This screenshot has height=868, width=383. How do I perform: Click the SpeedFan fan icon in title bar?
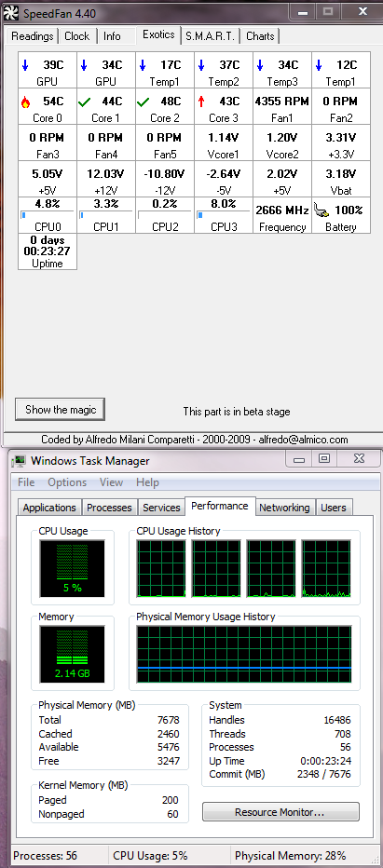[x=11, y=12]
